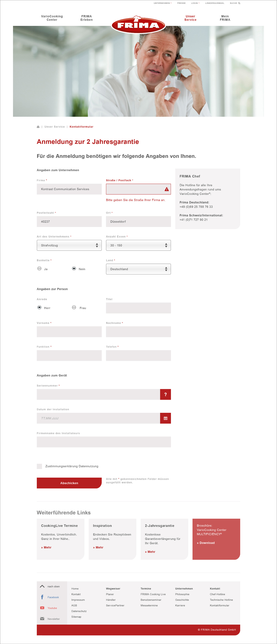Go to Mein FRIMA menu
The height and width of the screenshot is (644, 277).
coord(225,18)
